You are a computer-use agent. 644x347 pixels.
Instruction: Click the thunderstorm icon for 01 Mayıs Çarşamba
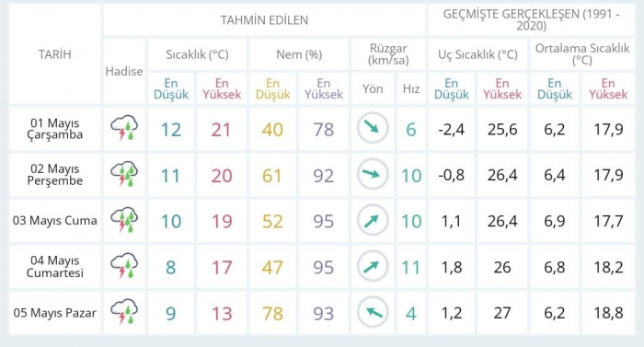click(124, 128)
